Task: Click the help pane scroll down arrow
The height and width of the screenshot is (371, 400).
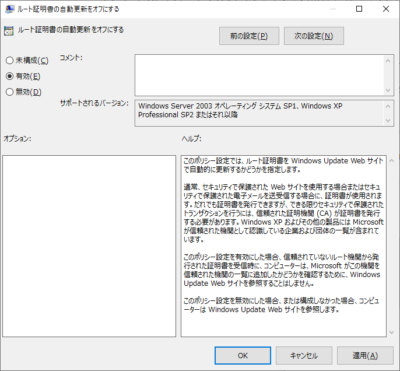Action: point(392,332)
